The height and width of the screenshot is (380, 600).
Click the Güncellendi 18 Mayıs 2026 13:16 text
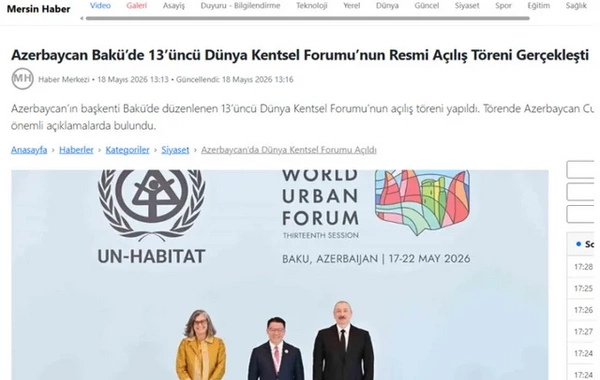pyautogui.click(x=235, y=79)
